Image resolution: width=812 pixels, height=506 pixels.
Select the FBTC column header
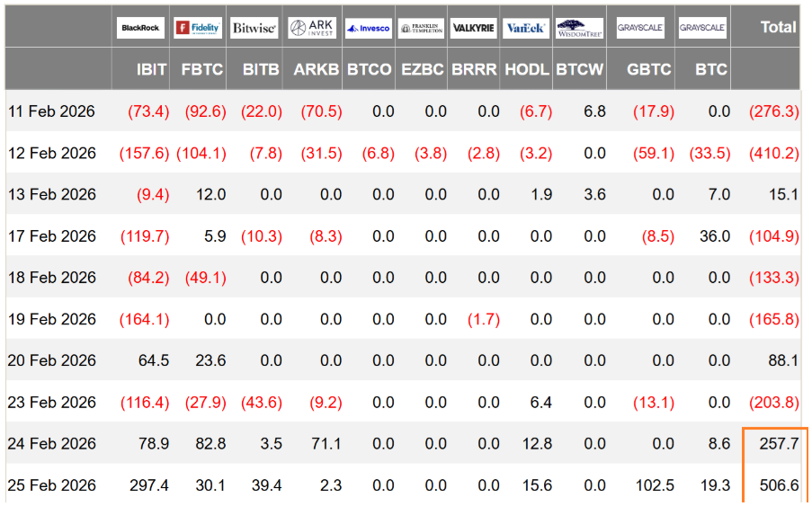tap(202, 69)
